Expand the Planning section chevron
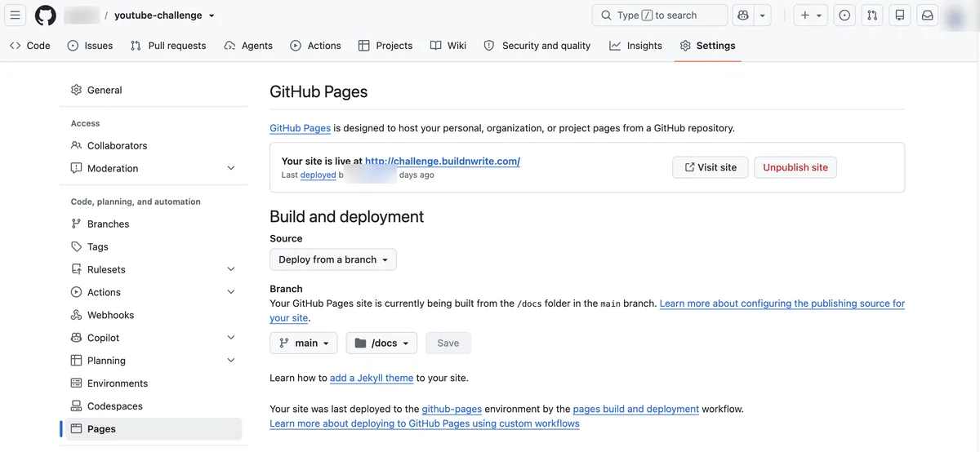The height and width of the screenshot is (452, 980). [231, 361]
